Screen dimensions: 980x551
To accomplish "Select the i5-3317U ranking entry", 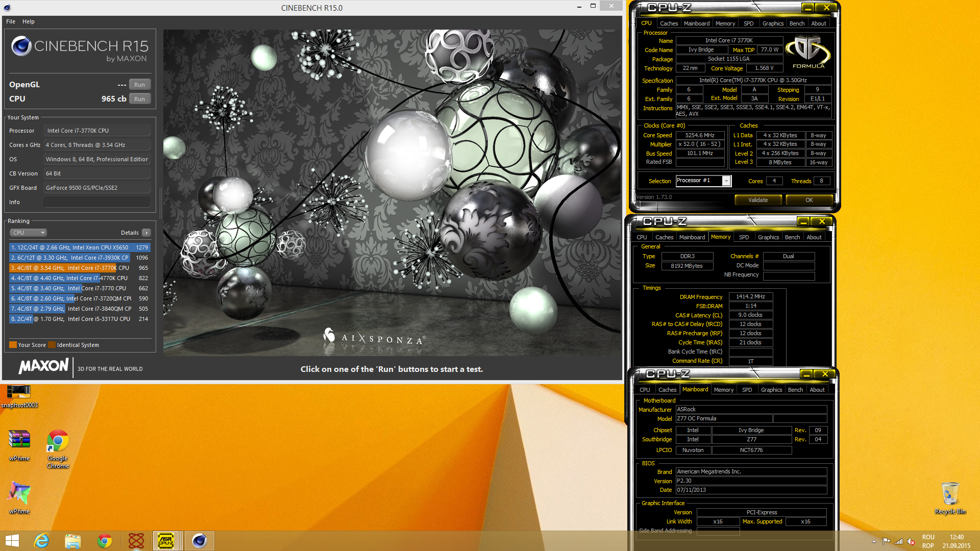I will [80, 319].
